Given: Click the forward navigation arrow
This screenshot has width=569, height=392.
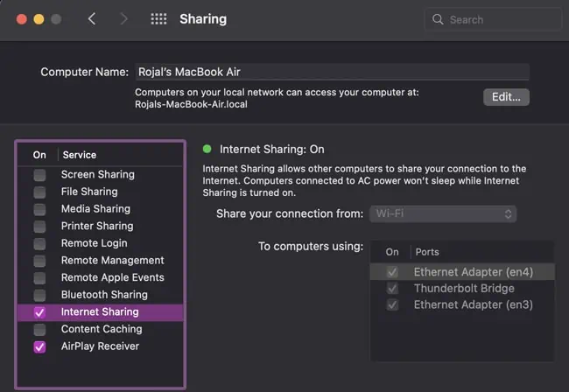Looking at the screenshot, I should click(123, 18).
